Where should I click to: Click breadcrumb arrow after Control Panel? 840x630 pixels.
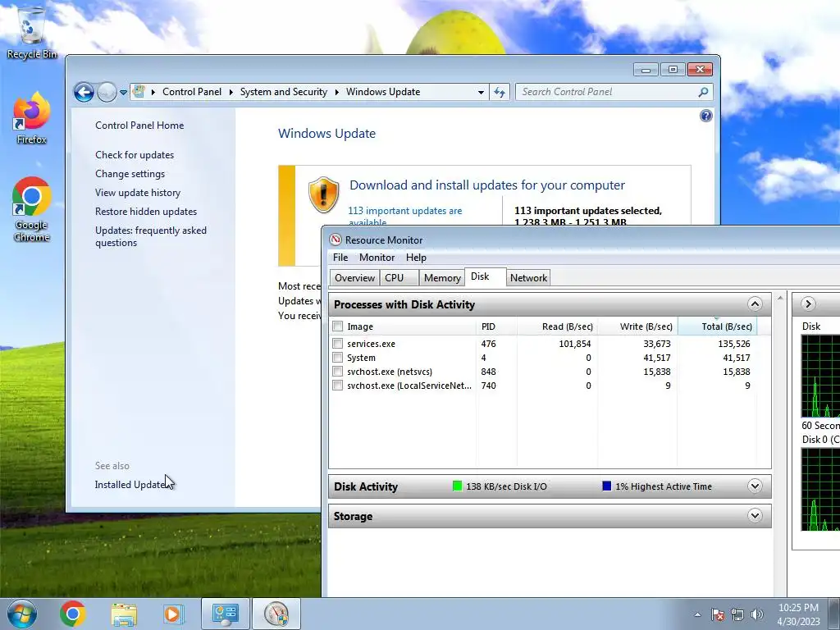click(231, 92)
